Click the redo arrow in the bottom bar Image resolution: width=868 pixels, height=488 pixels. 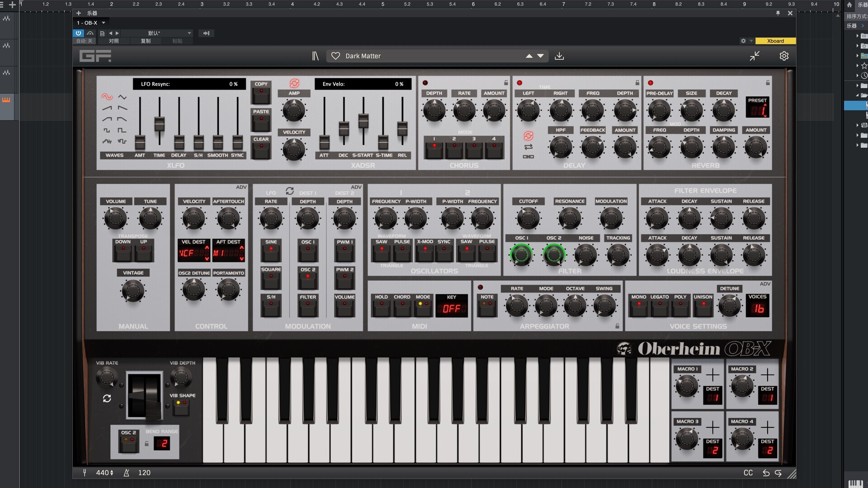tap(778, 473)
